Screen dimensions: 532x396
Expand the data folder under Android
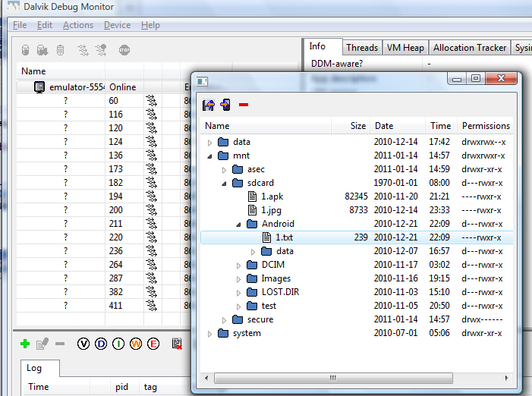click(x=253, y=252)
